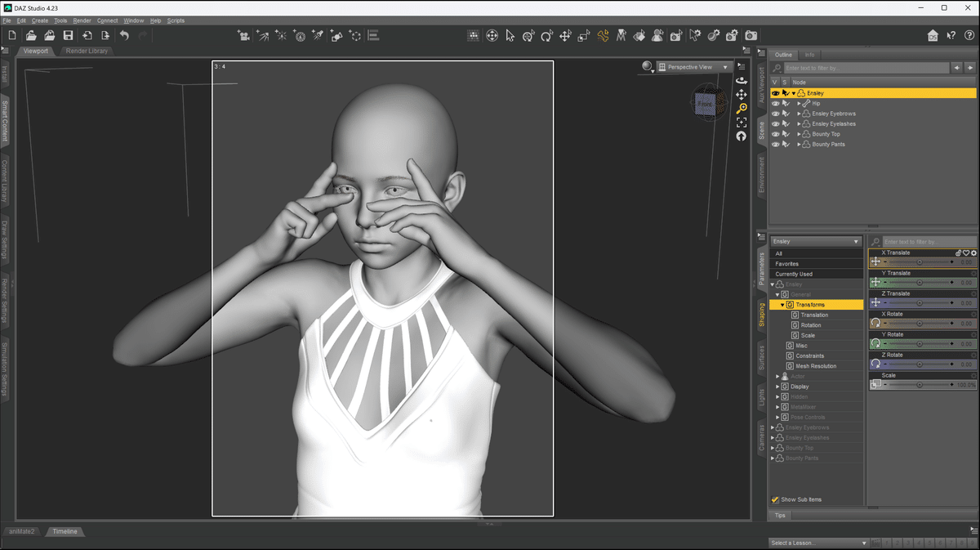Screen dimensions: 980x550
Task: Click the Scale slider in Parameters
Action: (x=919, y=384)
